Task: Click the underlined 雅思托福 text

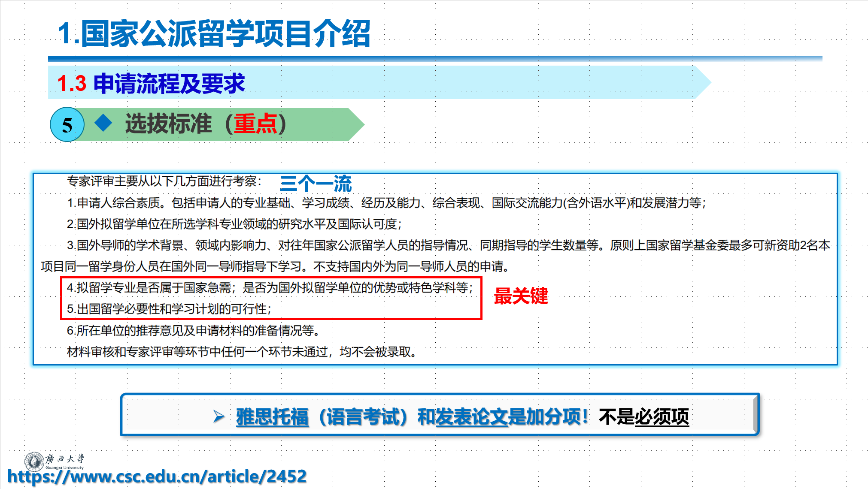Action: [272, 417]
